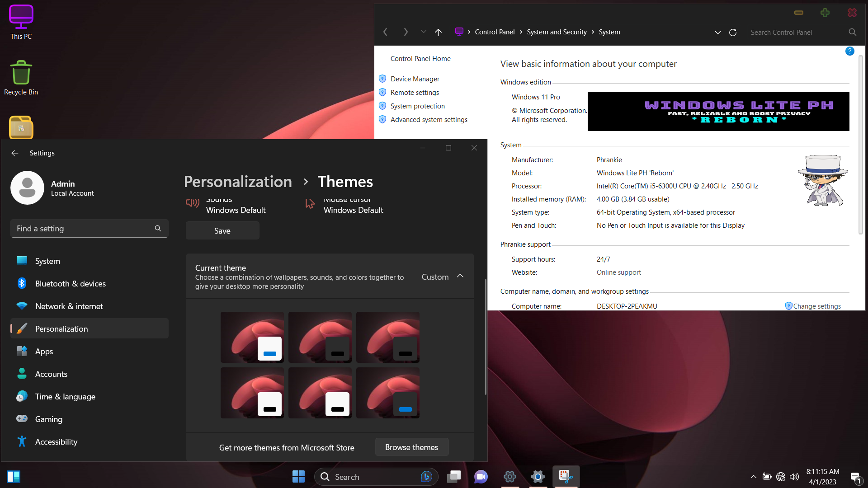Click the Search Control Panel field

point(797,33)
